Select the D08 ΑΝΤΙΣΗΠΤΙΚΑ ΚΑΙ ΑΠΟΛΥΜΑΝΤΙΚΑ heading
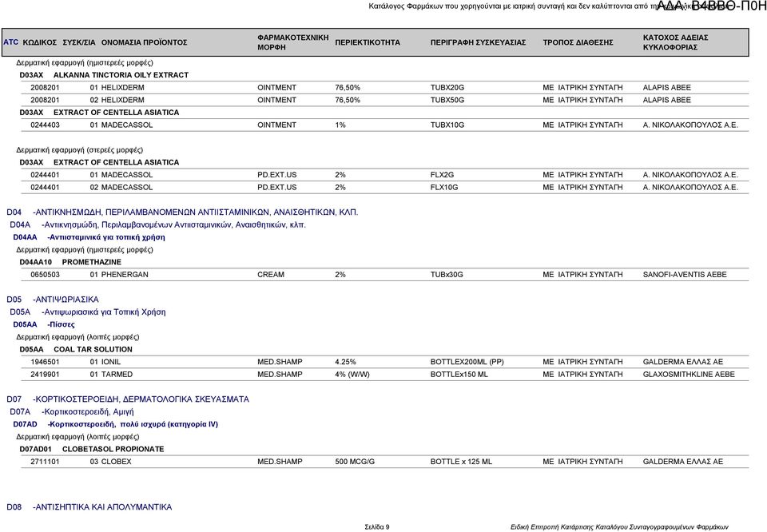The width and height of the screenshot is (767, 532). point(89,507)
